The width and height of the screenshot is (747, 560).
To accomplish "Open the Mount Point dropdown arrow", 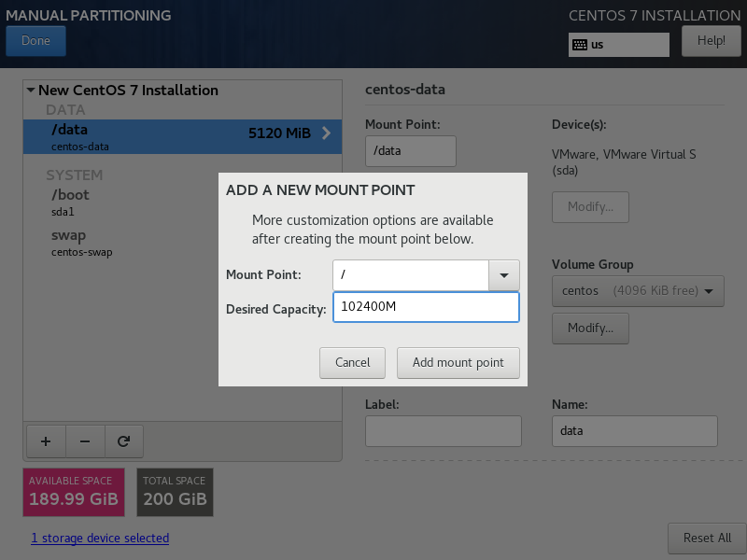I will [x=504, y=275].
